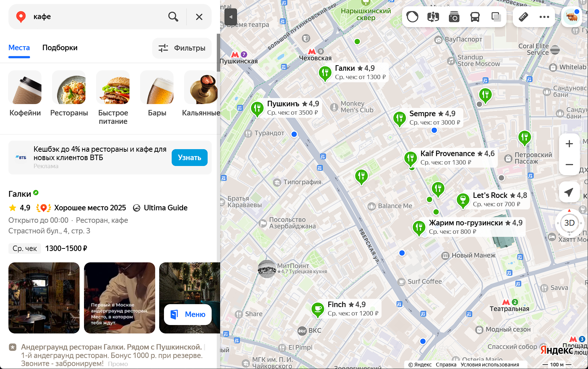This screenshot has width=588, height=369.
Task: Open the three-dots more menu
Action: 544,17
